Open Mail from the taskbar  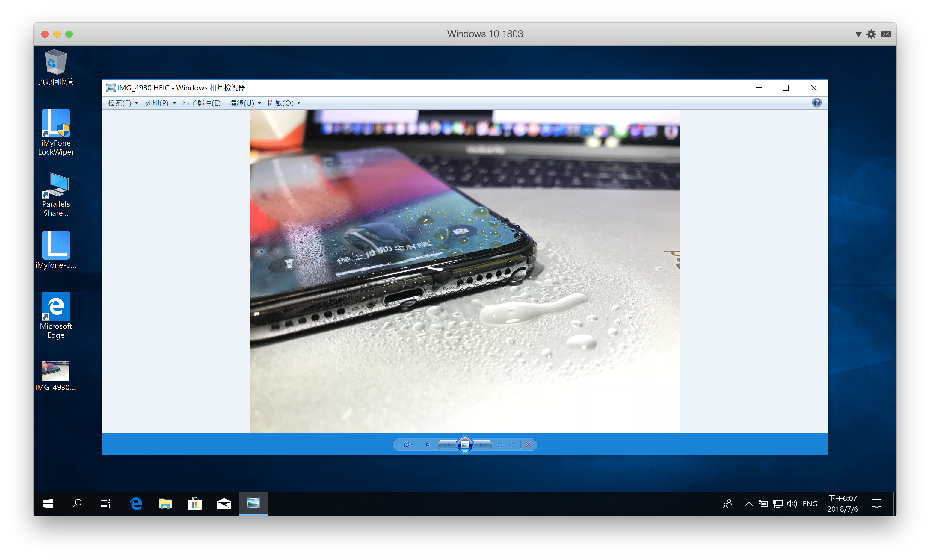click(224, 503)
